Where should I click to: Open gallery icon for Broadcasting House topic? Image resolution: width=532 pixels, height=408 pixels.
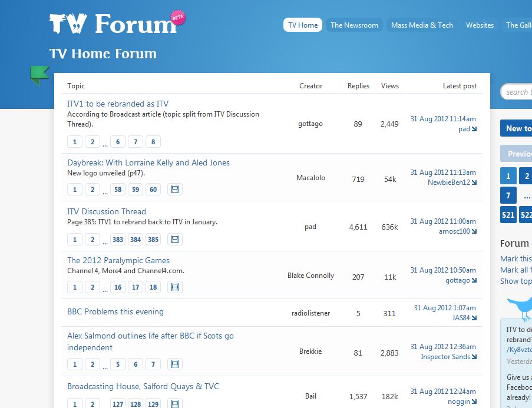(x=175, y=404)
